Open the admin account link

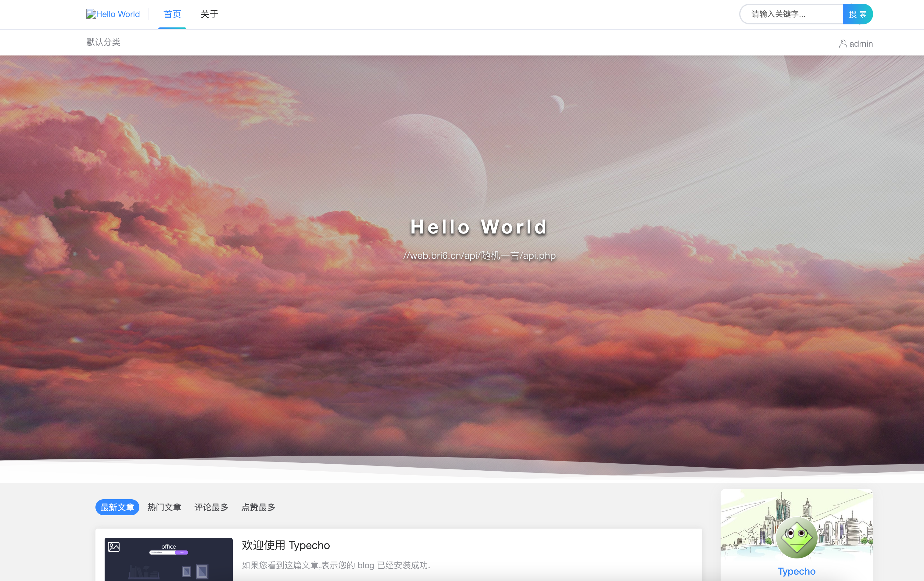click(x=861, y=44)
